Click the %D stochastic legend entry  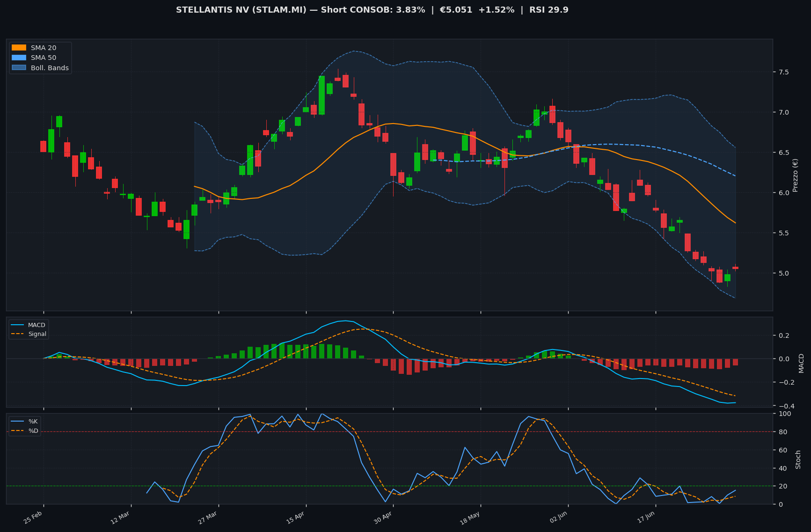coord(25,430)
